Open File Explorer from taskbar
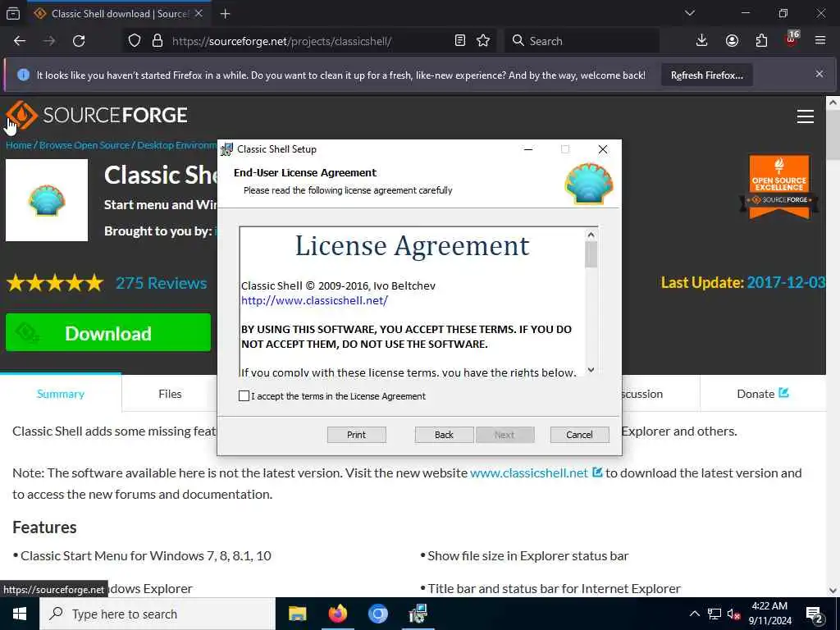 297,614
